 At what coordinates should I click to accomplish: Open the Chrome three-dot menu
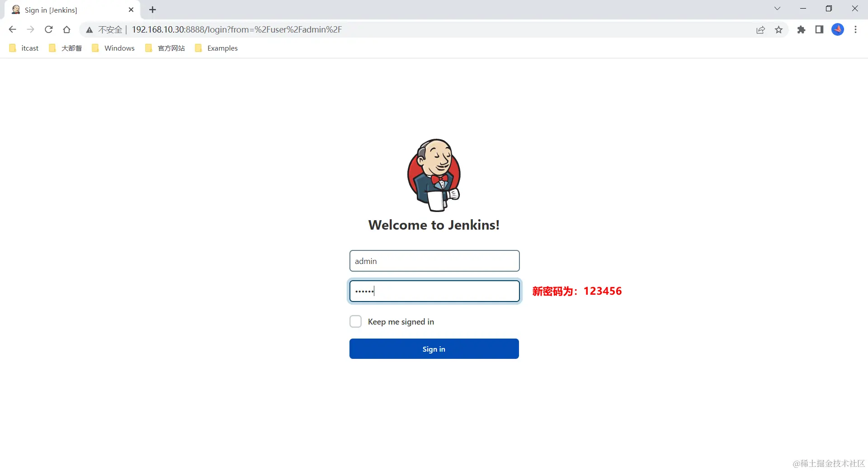[855, 30]
